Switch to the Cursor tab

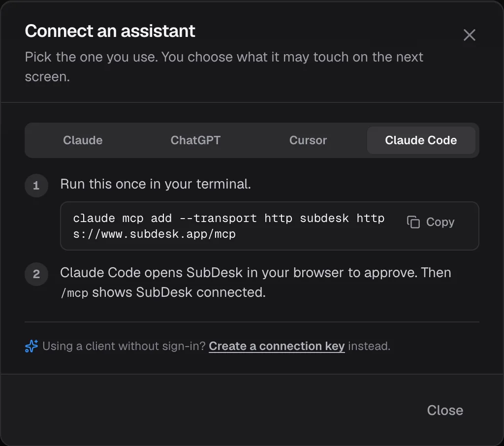pyautogui.click(x=308, y=140)
